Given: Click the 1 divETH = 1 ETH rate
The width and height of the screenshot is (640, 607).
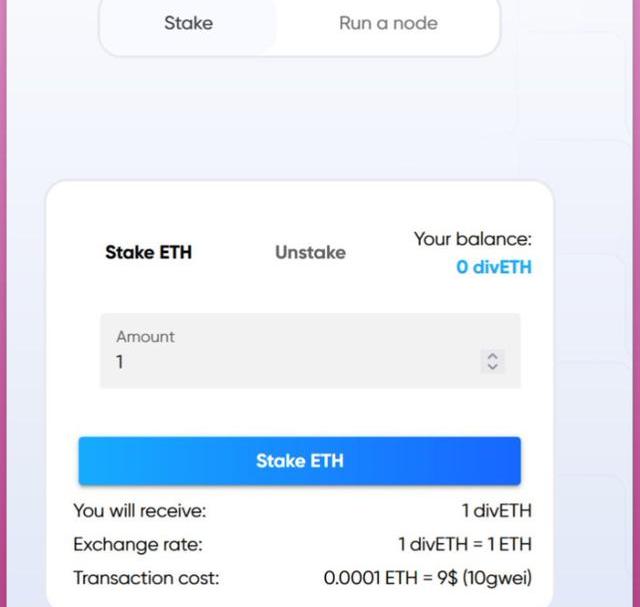Looking at the screenshot, I should pyautogui.click(x=465, y=545).
